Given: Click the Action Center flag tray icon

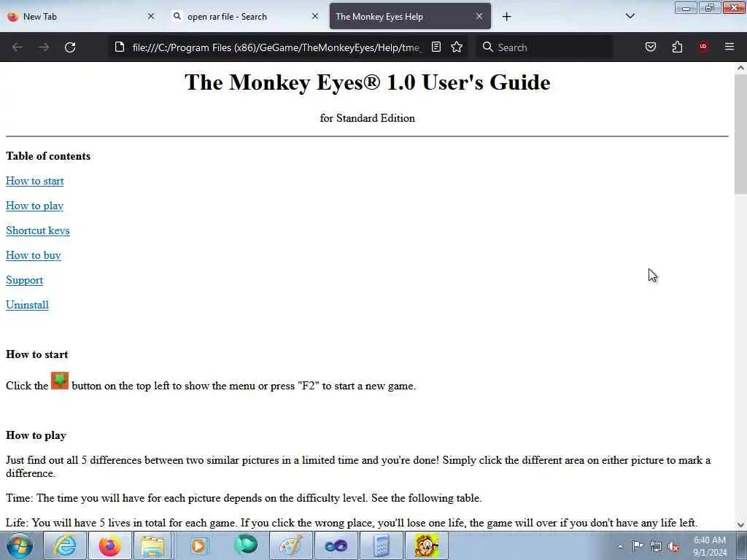Looking at the screenshot, I should point(638,546).
